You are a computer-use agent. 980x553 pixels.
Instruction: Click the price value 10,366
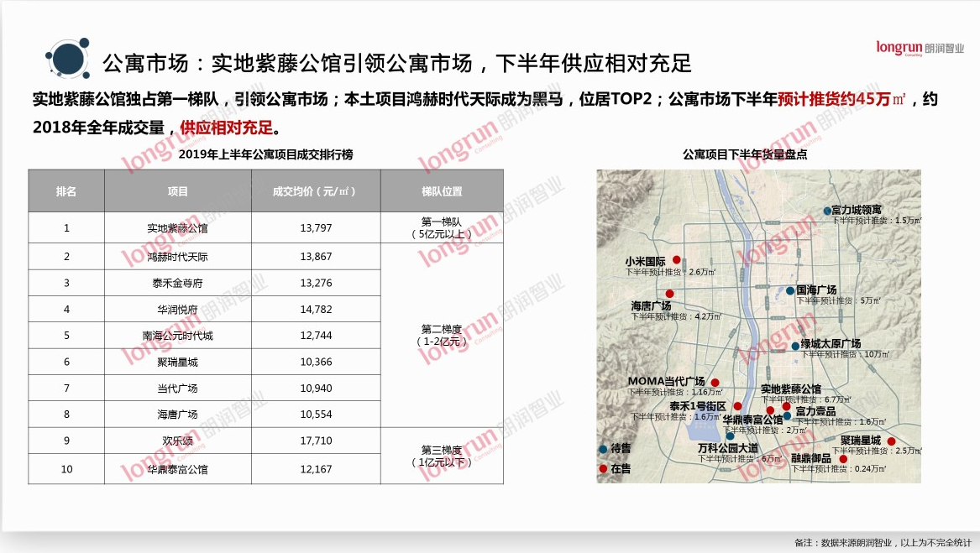[316, 362]
